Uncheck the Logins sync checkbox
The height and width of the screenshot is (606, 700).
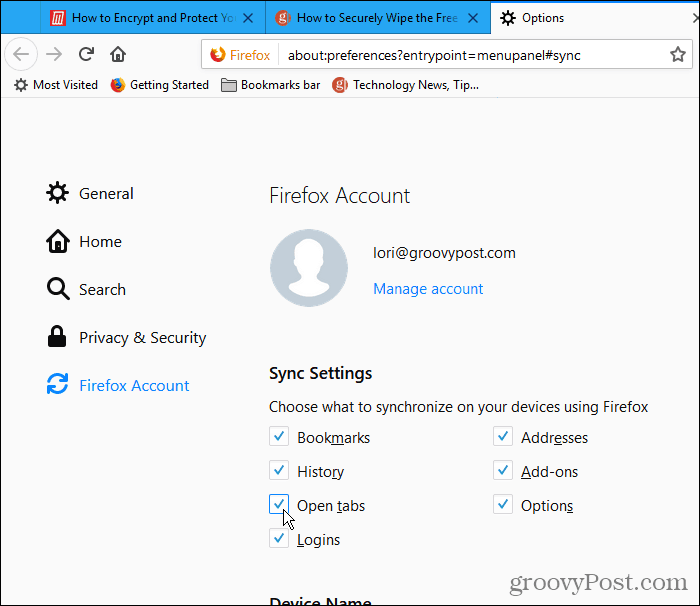(279, 538)
